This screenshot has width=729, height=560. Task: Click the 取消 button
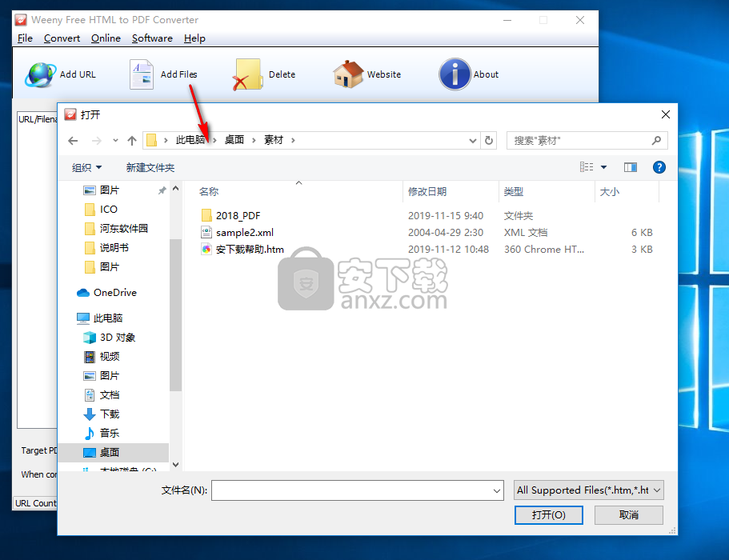pos(629,515)
